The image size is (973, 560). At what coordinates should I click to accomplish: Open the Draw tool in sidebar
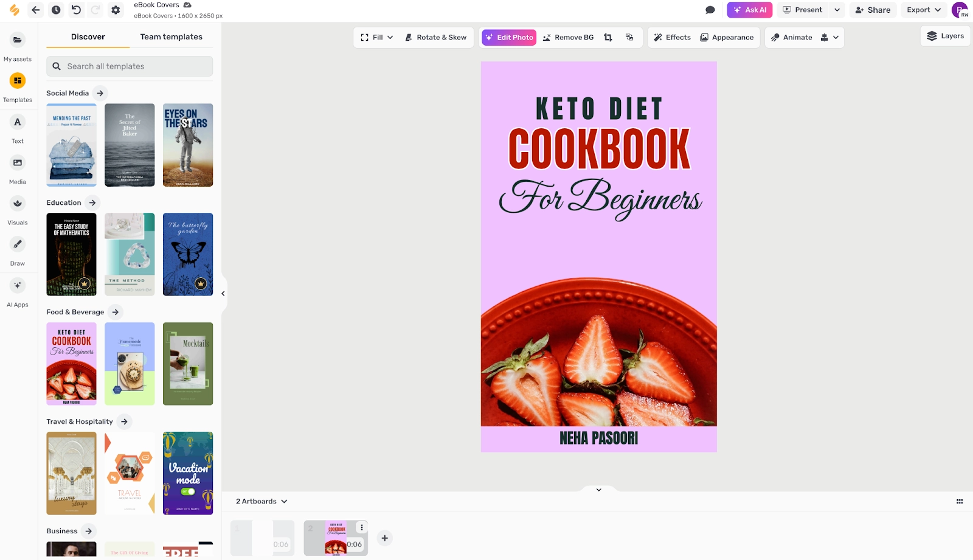18,244
